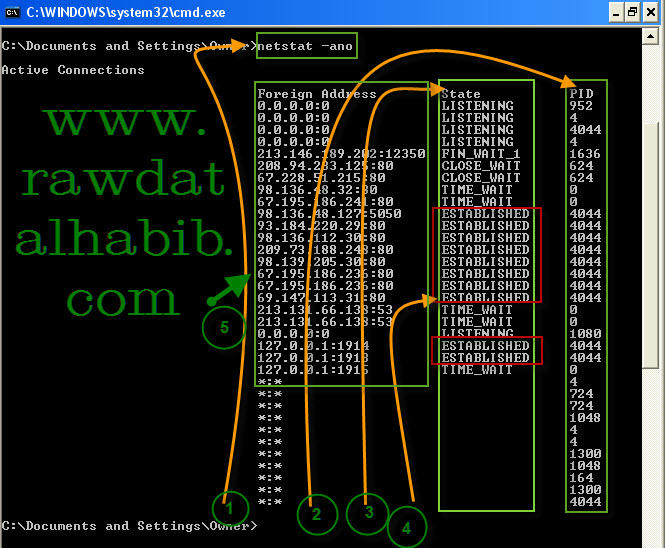
Task: Click PID value 952
Action: click(x=581, y=106)
